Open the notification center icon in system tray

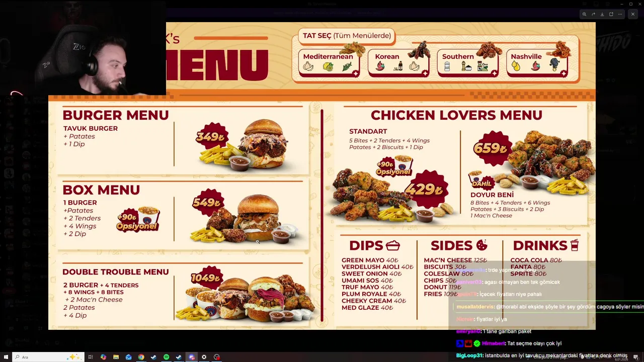coord(636,357)
